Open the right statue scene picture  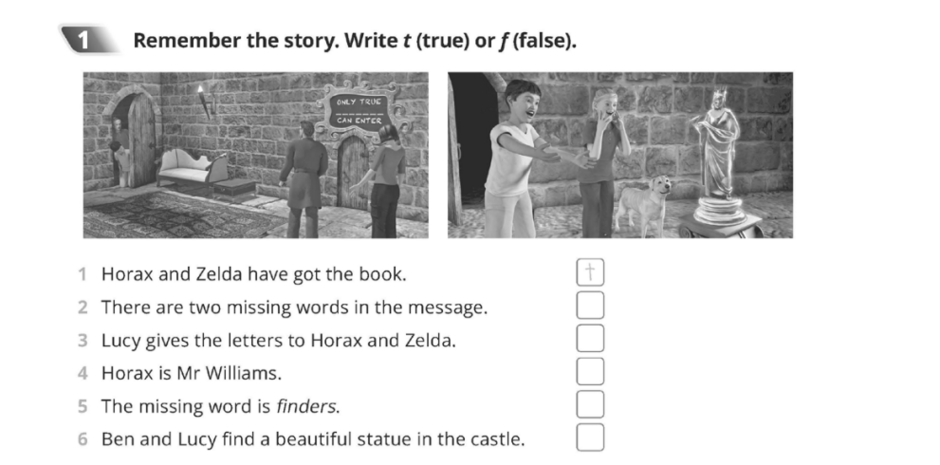620,155
